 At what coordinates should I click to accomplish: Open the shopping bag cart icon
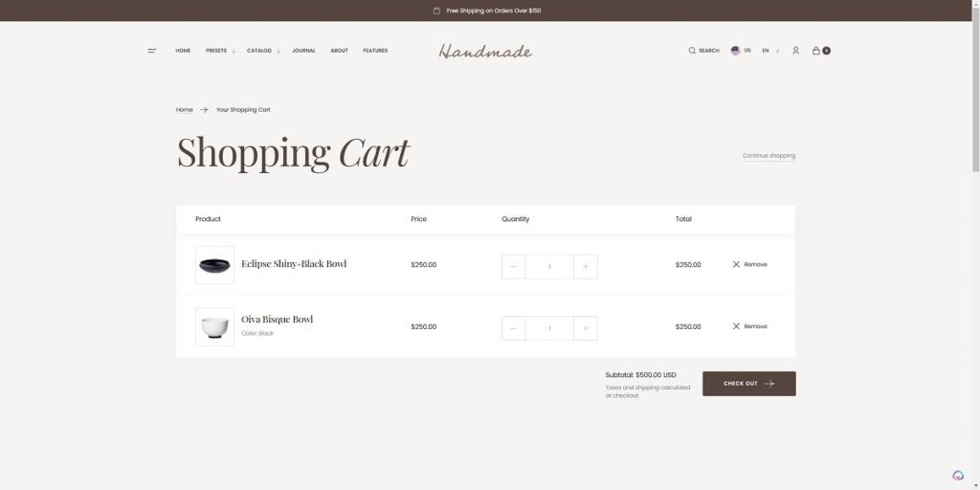[x=816, y=51]
